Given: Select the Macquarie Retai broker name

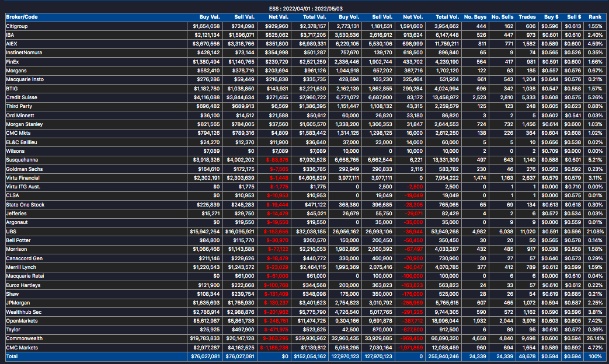Looking at the screenshot, I should click(x=25, y=276).
